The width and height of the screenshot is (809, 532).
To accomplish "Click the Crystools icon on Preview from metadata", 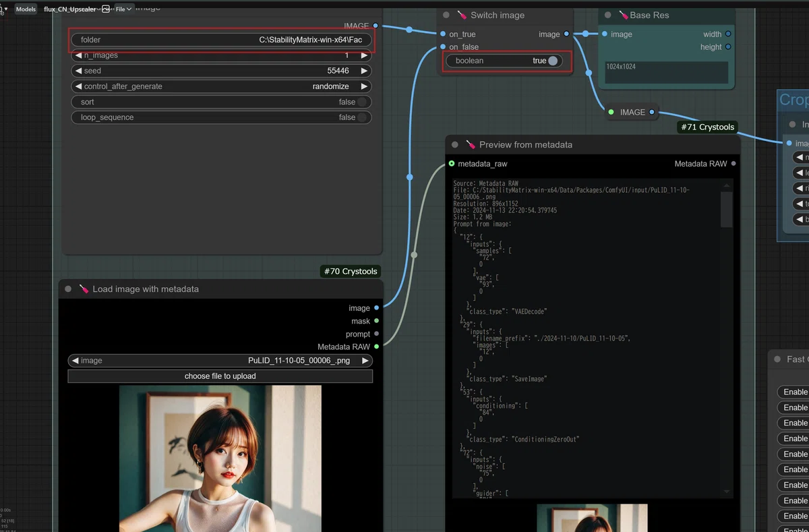I will 471,144.
